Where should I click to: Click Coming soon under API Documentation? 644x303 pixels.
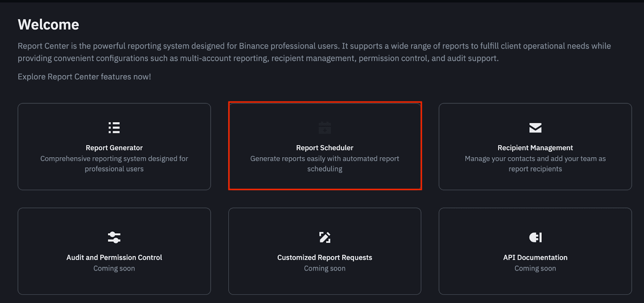coord(535,268)
